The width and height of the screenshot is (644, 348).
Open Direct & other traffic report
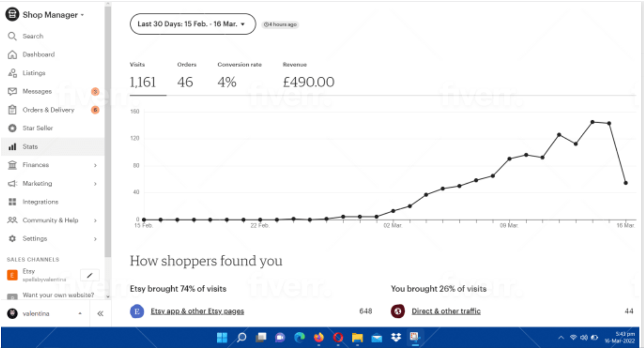click(446, 311)
